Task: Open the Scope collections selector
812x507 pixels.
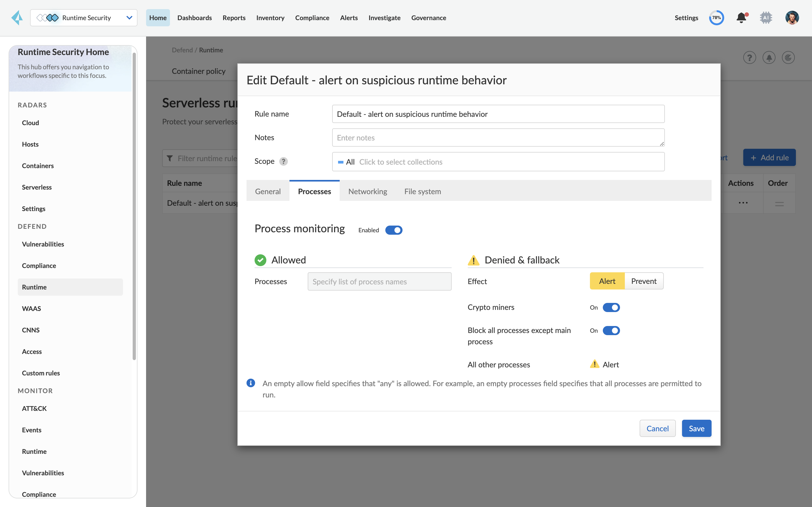Action: [498, 162]
